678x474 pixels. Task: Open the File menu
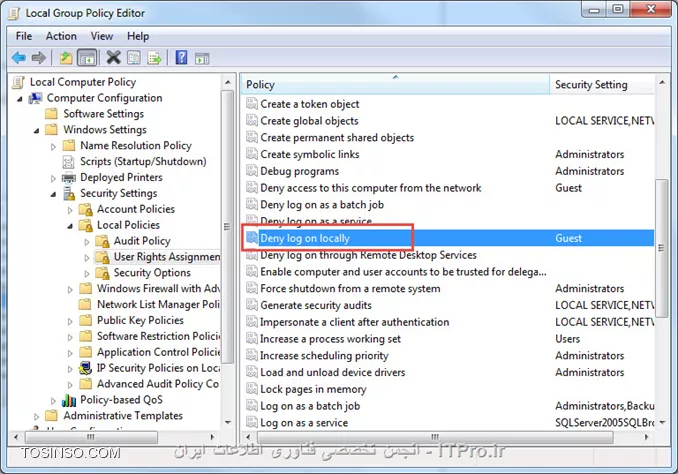pos(24,36)
